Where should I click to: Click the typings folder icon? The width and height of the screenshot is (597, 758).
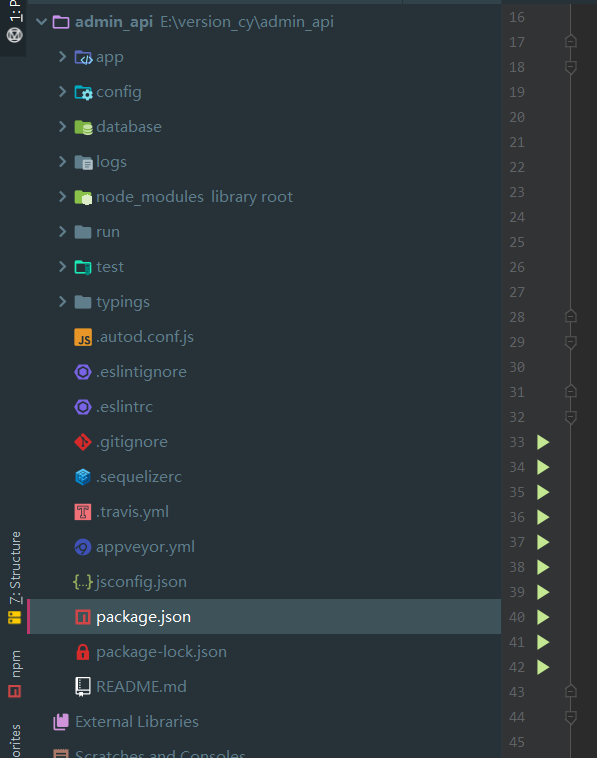coord(83,302)
